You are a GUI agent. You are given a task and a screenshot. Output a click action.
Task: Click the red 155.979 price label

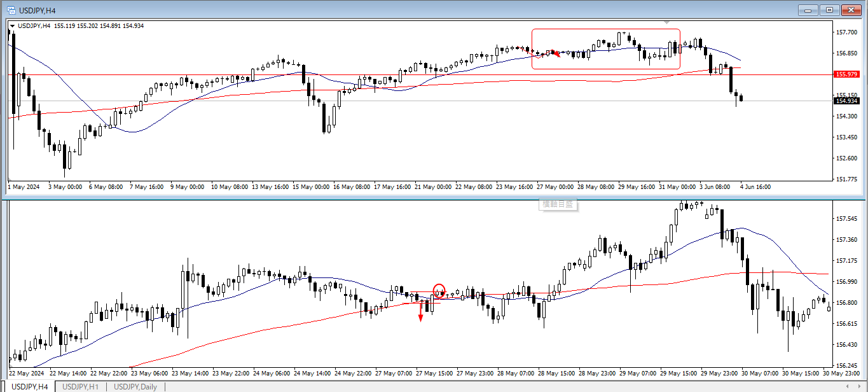pos(846,74)
